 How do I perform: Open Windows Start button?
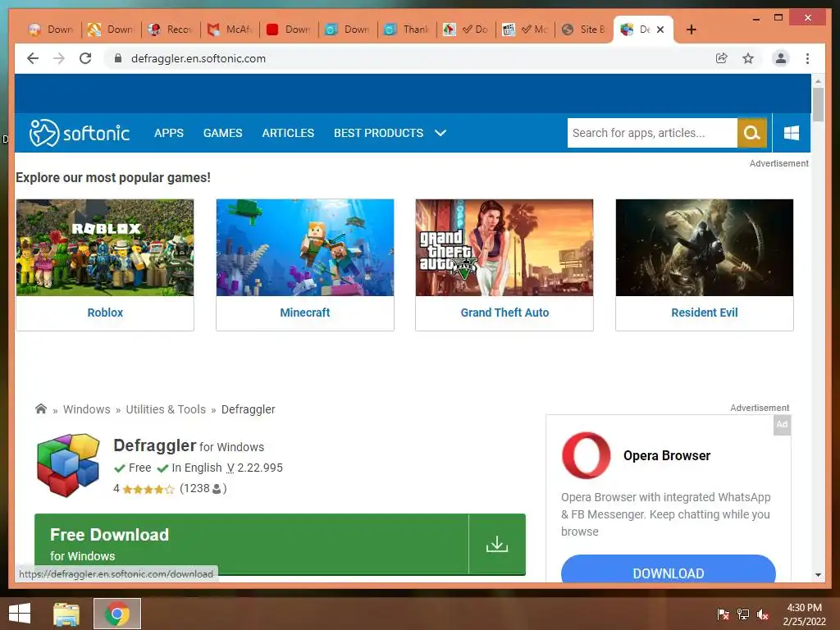20,614
